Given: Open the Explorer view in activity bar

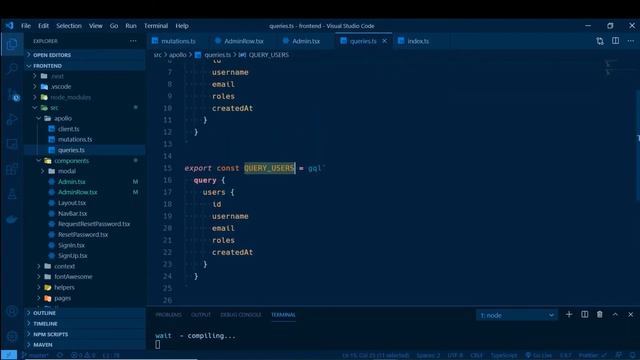Looking at the screenshot, I should [x=12, y=44].
